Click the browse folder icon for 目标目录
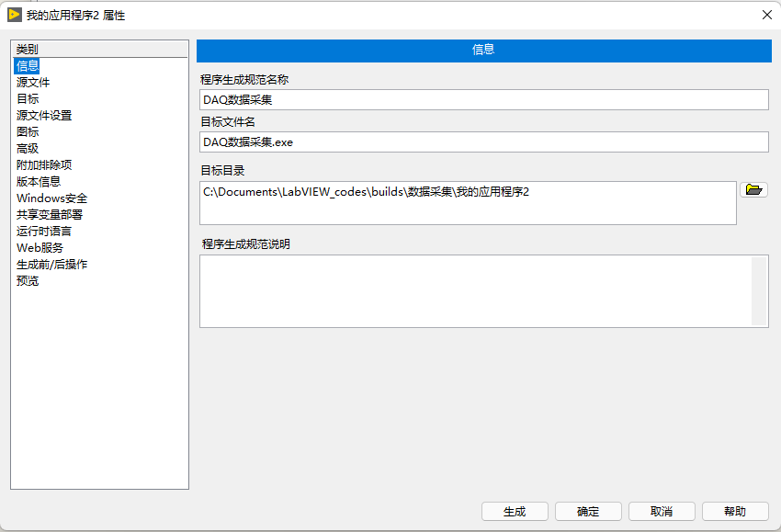 click(x=753, y=190)
